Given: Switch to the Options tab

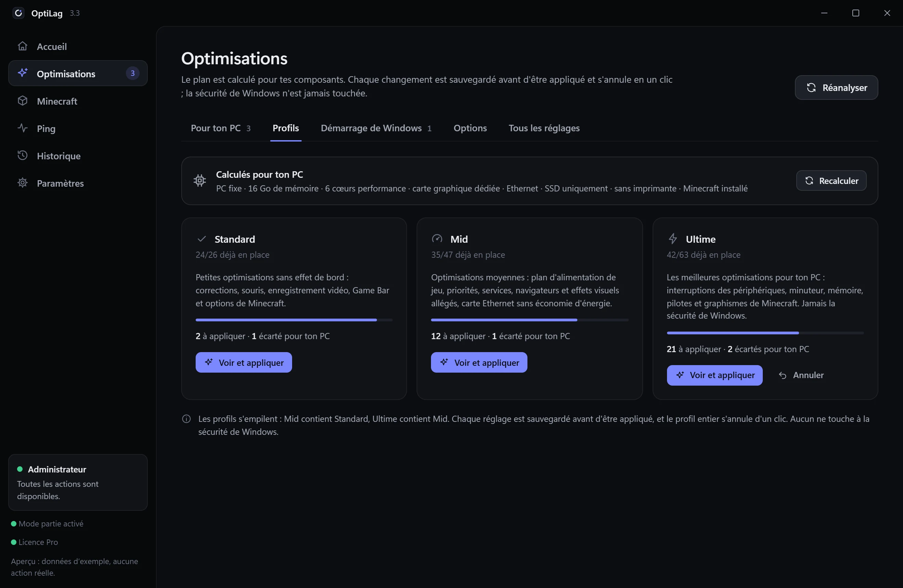Looking at the screenshot, I should 470,128.
